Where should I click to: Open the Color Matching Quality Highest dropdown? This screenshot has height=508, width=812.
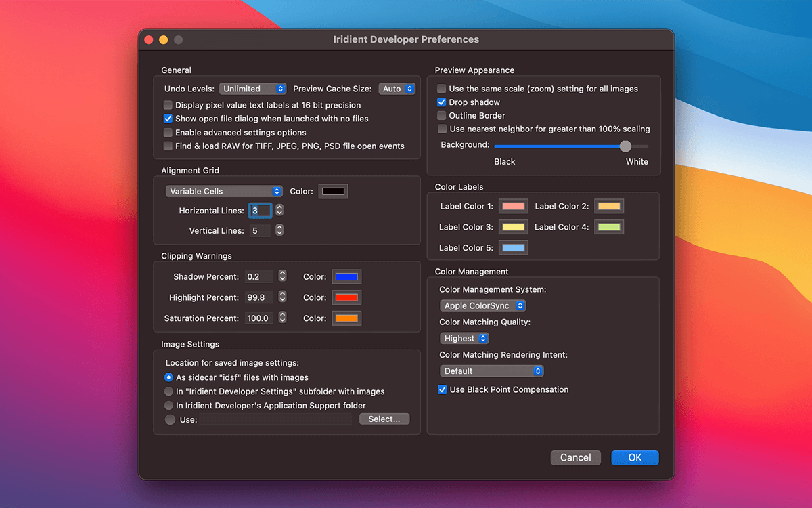point(464,338)
